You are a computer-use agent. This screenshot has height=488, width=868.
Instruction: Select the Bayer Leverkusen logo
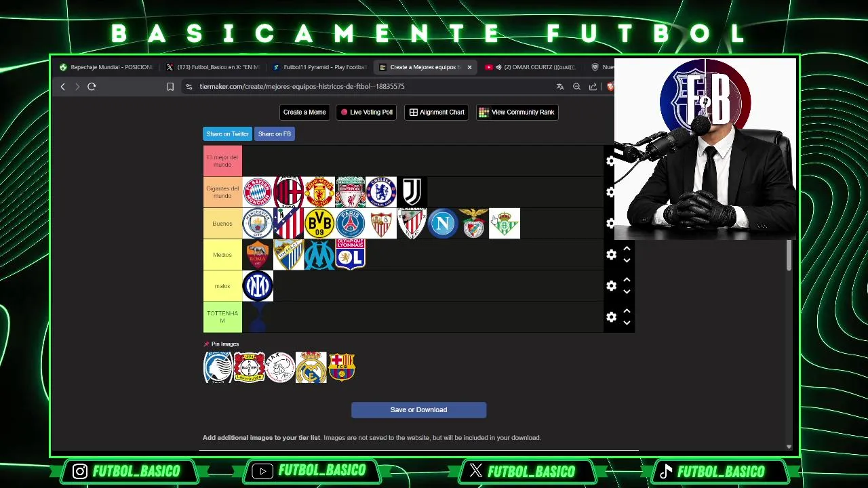[249, 367]
